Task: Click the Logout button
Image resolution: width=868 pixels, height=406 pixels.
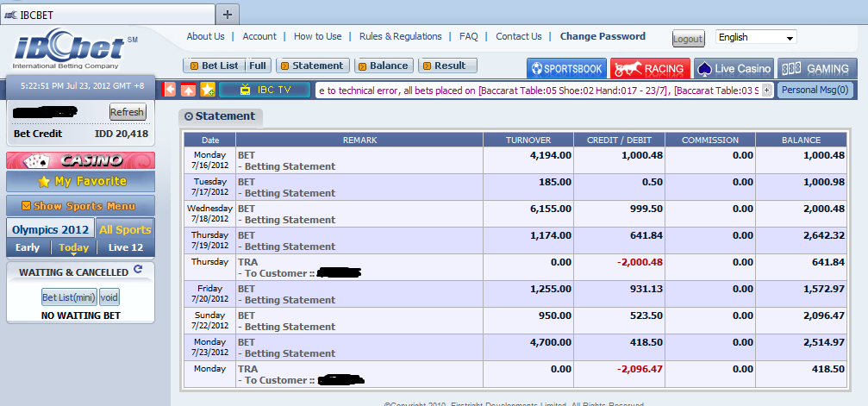Action: click(688, 39)
